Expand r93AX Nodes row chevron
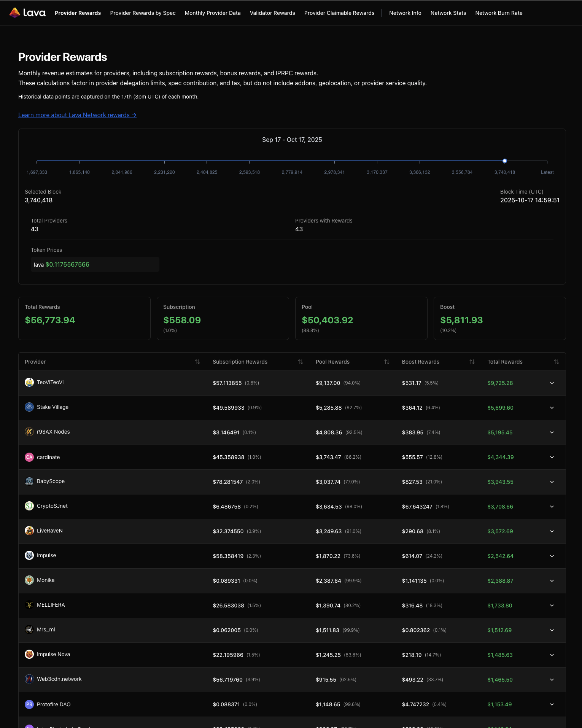The image size is (582, 728). click(x=552, y=432)
